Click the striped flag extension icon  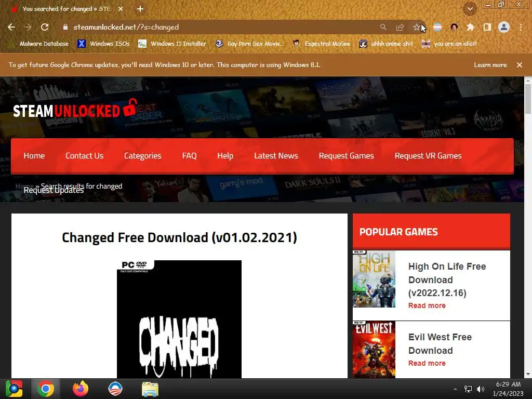(437, 27)
